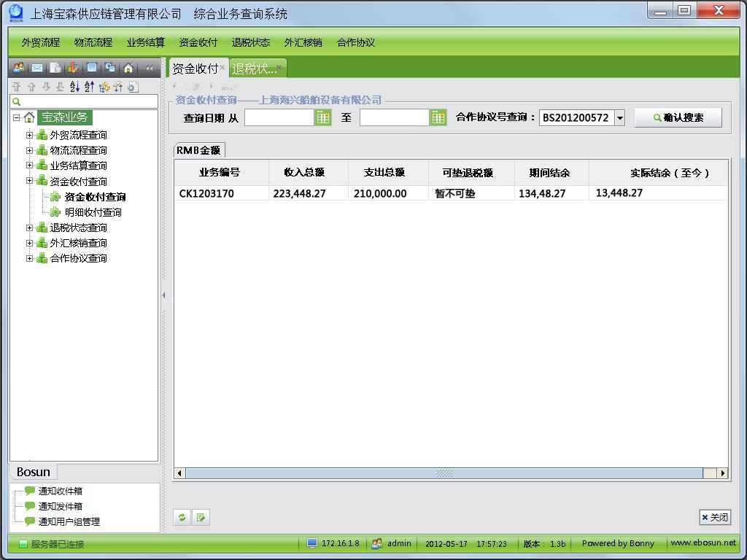
Task: Open calendar picker for end date
Action: click(x=438, y=117)
